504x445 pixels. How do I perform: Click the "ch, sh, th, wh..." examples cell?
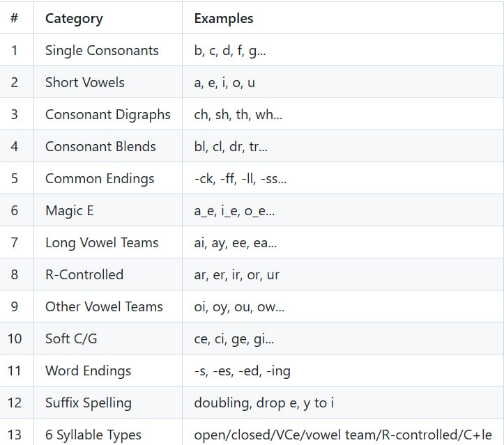pos(238,115)
